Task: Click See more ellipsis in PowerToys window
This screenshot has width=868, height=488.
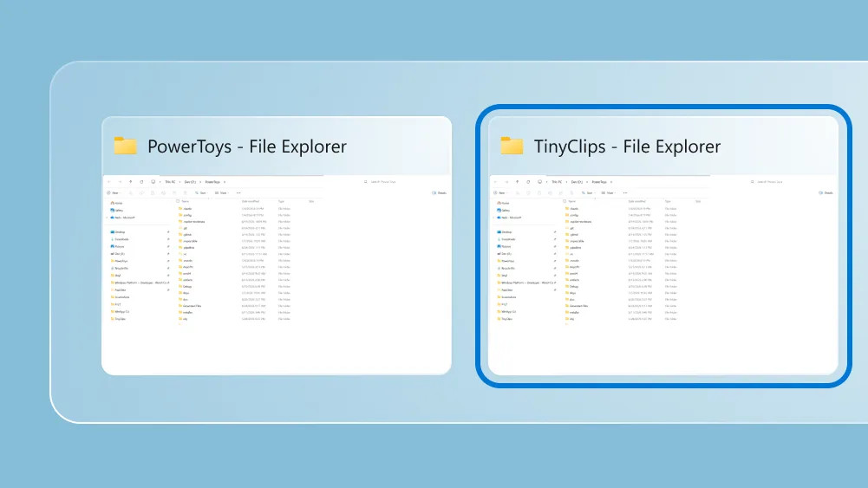Action: pyautogui.click(x=238, y=193)
